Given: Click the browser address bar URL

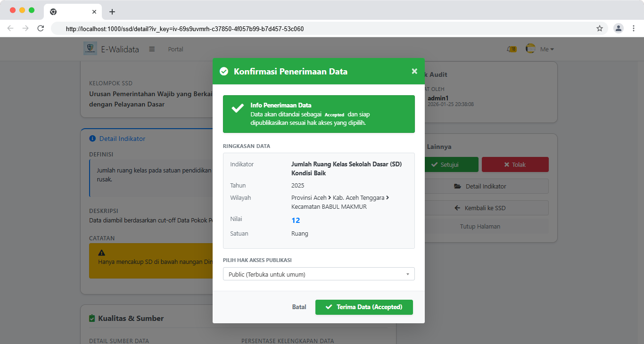Looking at the screenshot, I should pos(185,29).
